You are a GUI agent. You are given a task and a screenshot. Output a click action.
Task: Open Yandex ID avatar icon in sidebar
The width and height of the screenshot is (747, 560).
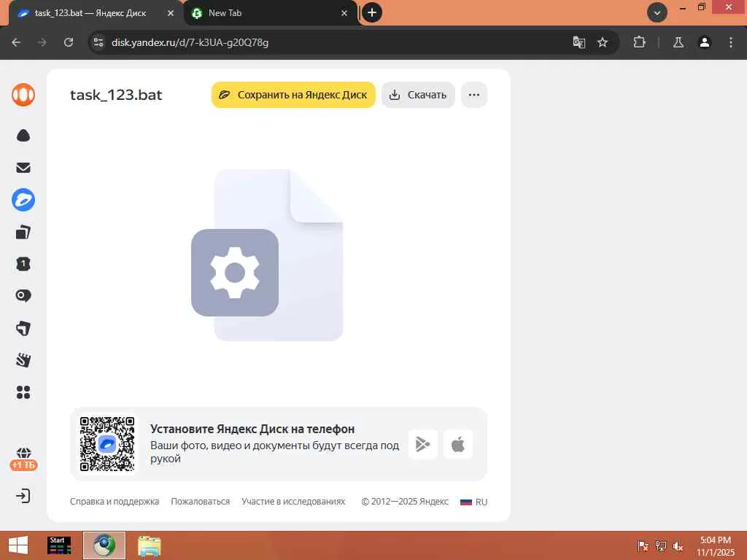(23, 95)
